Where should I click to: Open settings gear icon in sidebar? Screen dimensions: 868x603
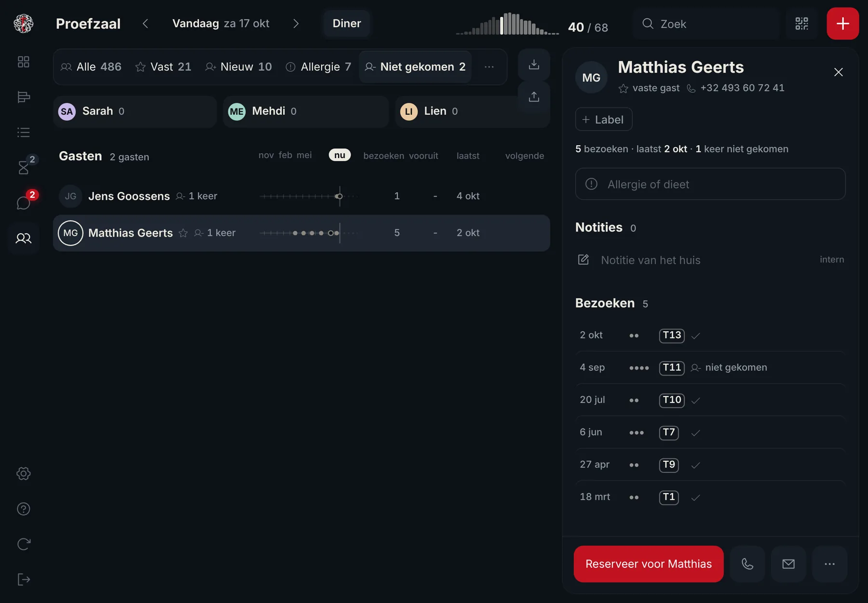pos(23,473)
